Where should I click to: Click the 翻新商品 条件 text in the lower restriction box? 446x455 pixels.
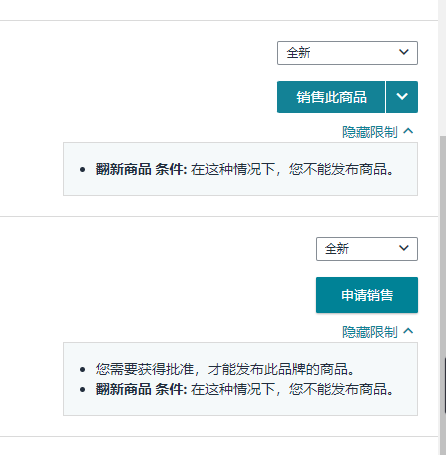click(141, 389)
